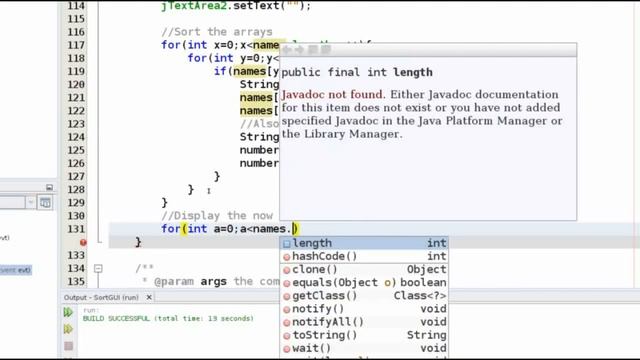The width and height of the screenshot is (640, 360).
Task: Open the navigator combo box dropdown arrow
Action: click(31, 202)
